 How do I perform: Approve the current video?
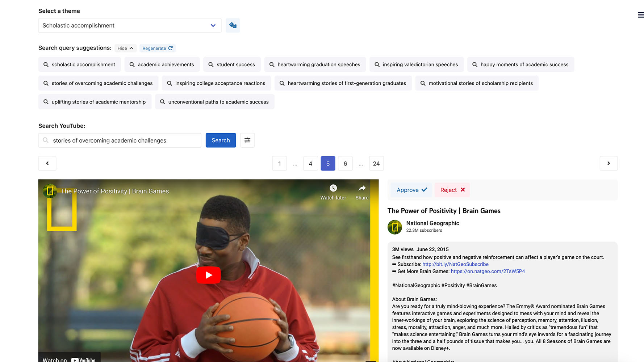411,190
